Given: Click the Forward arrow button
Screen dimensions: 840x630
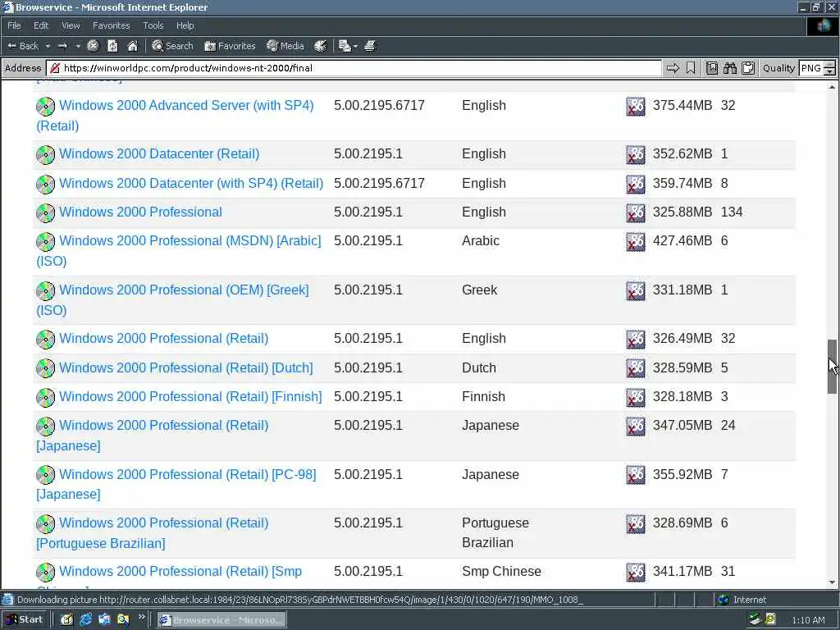Looking at the screenshot, I should click(x=62, y=46).
